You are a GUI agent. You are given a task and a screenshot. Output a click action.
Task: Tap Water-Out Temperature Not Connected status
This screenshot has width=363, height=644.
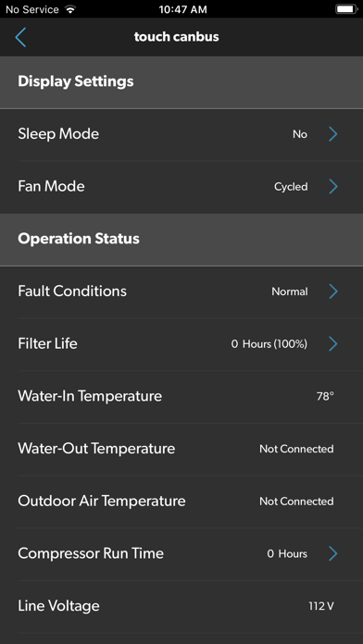point(296,449)
